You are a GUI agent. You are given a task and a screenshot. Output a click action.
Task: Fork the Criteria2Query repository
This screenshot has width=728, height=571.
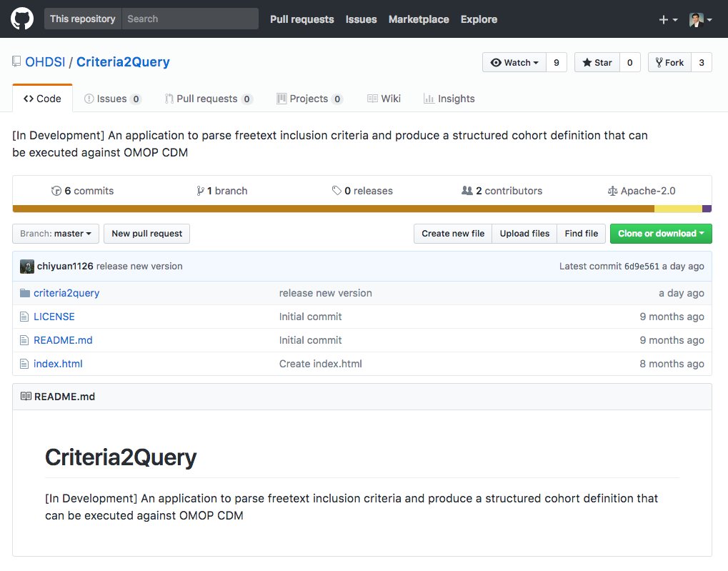669,62
